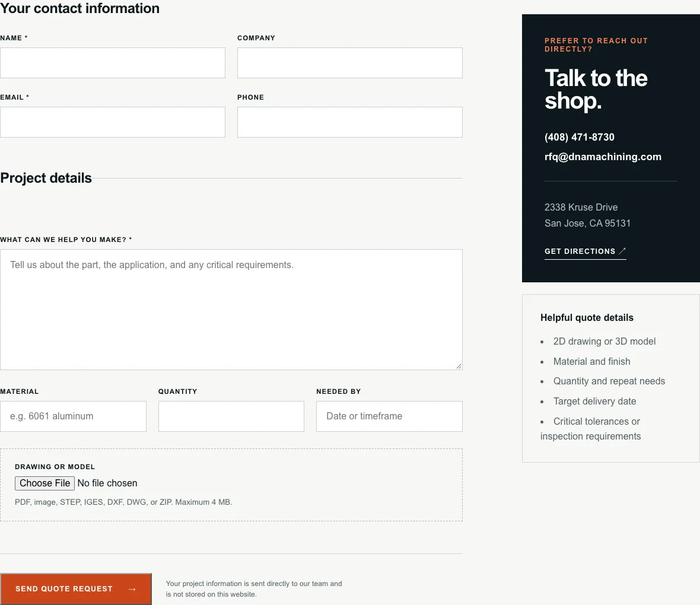Click the project description textarea
700x605 pixels.
pyautogui.click(x=231, y=310)
